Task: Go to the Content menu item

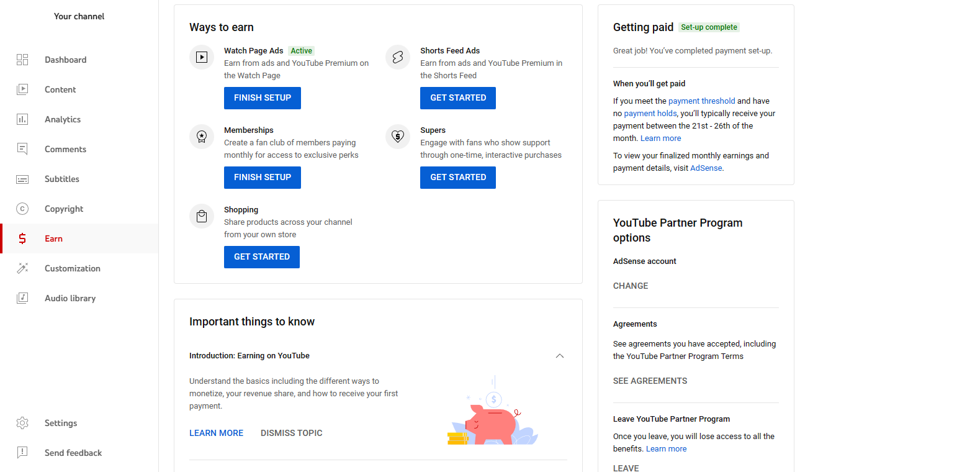Action: 60,89
